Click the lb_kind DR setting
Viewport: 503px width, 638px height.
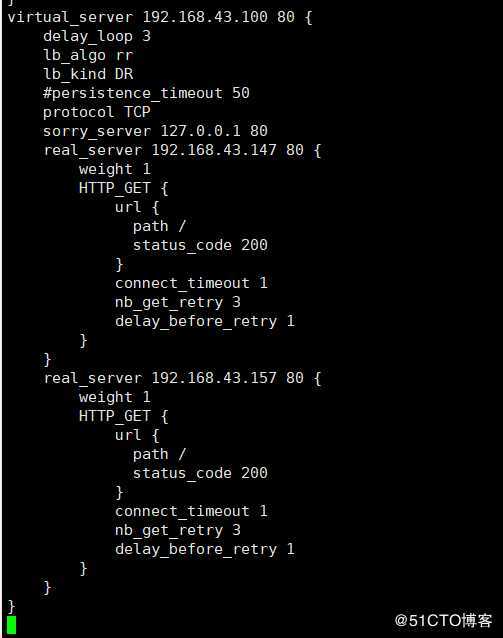pos(88,74)
